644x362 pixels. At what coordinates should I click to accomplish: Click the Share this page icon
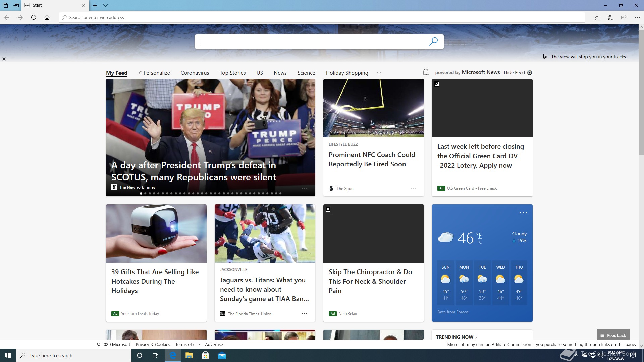pyautogui.click(x=624, y=17)
